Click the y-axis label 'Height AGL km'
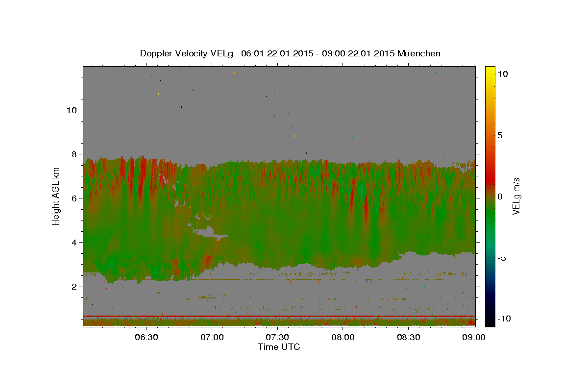Viewport: 588px width, 392px height. point(56,197)
